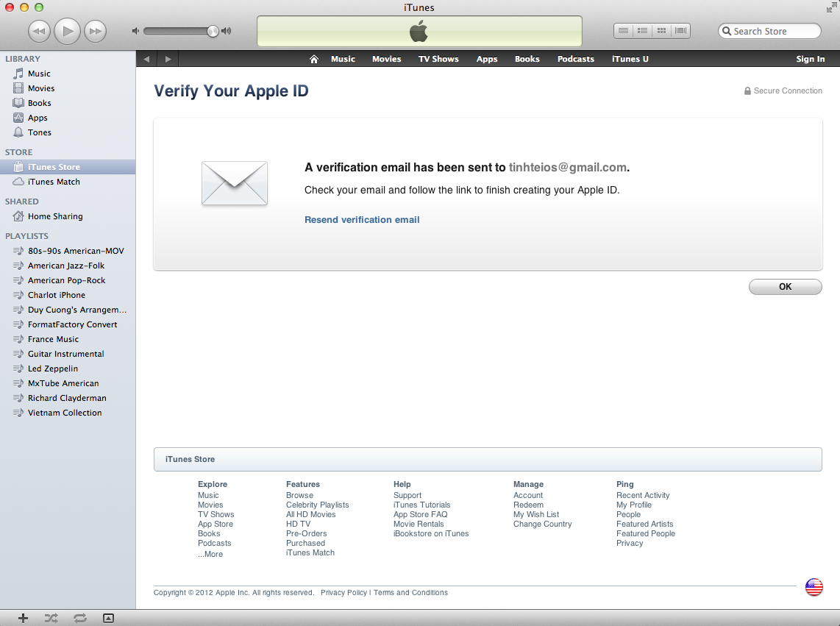
Task: Open the American Jazz-Folk playlist
Action: 68,266
